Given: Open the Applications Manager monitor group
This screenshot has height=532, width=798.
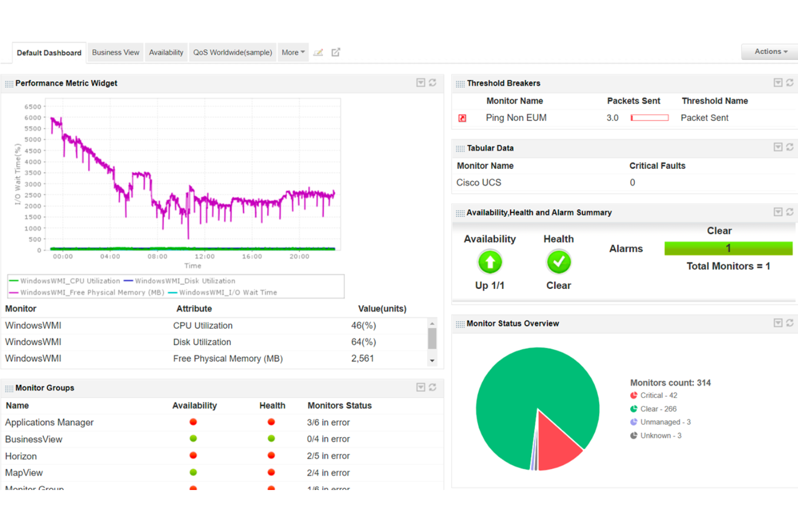Looking at the screenshot, I should (x=49, y=422).
